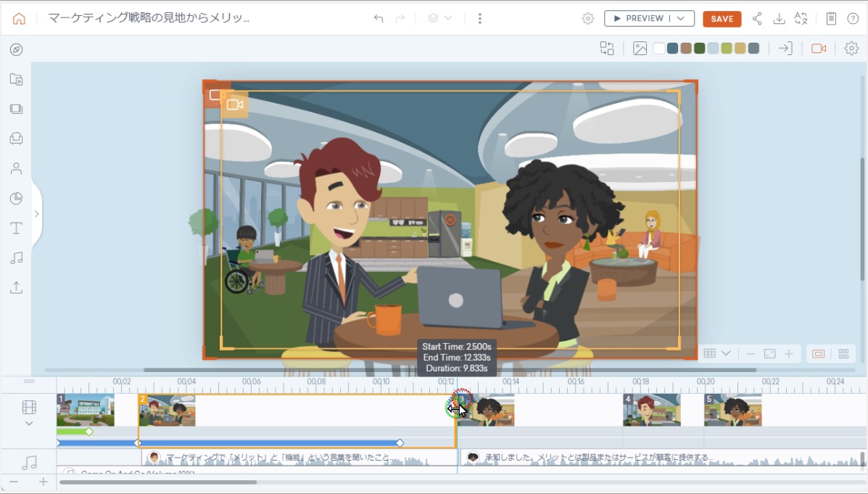Viewport: 868px width, 494px height.
Task: Click the Share icon
Action: click(x=757, y=19)
